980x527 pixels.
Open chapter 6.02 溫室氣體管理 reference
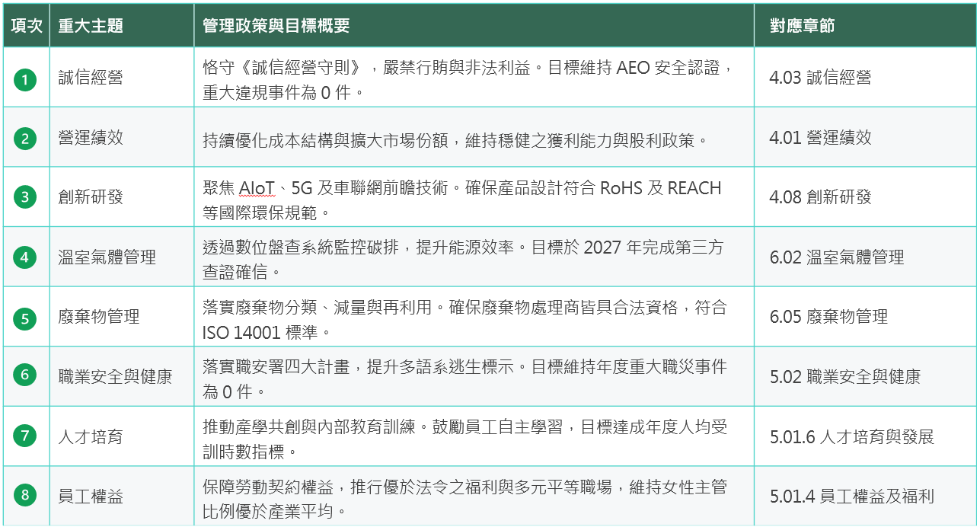click(837, 257)
